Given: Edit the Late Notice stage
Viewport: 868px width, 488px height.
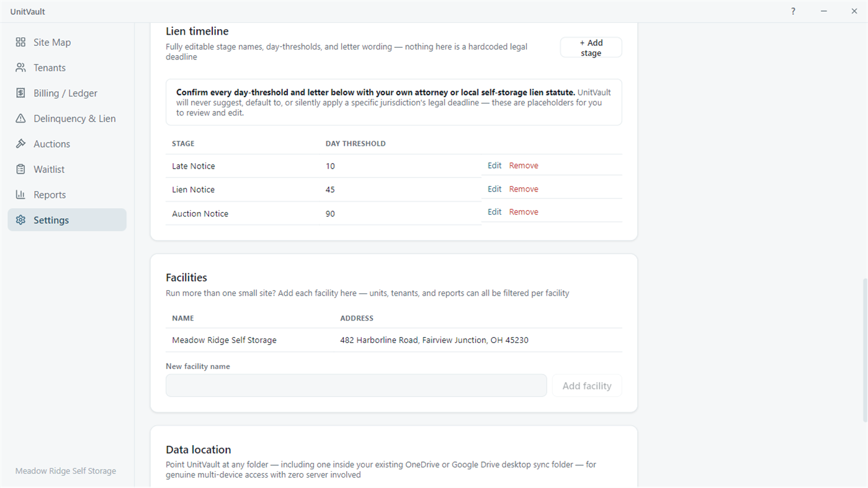Looking at the screenshot, I should click(x=494, y=166).
